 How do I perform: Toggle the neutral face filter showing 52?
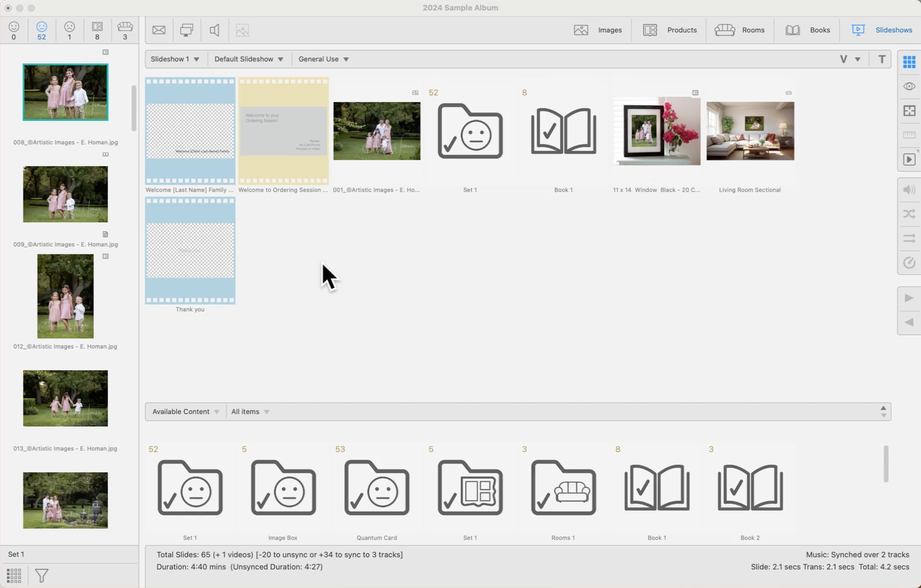tap(42, 30)
